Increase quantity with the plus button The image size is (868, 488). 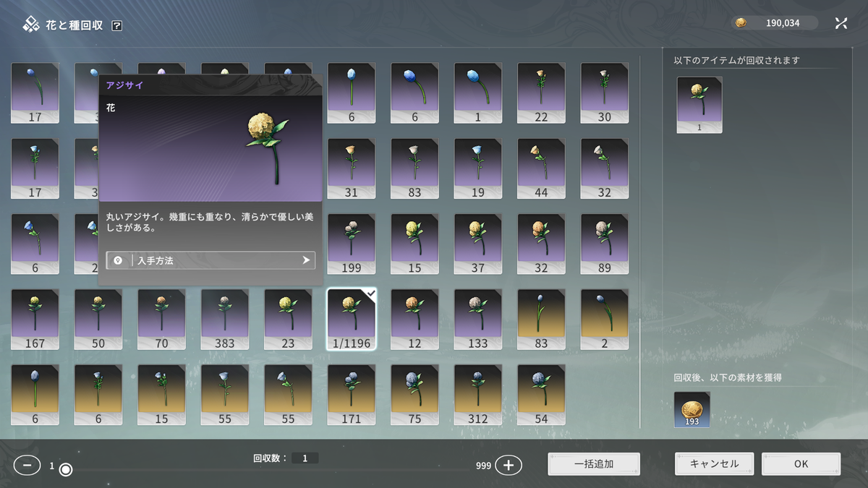(509, 466)
